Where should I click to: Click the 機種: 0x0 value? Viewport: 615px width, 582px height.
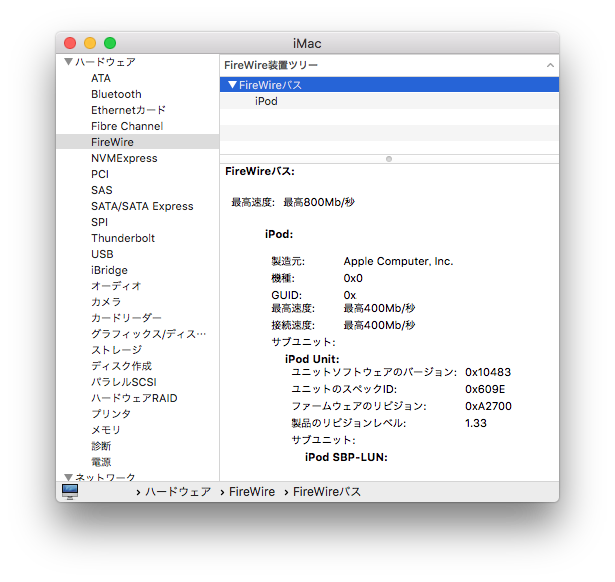click(x=353, y=278)
